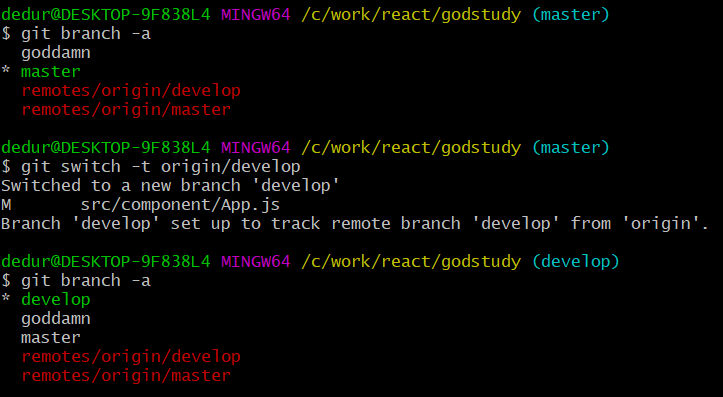Click 'MINGW64' in the third prompt line
Image resolution: width=723 pixels, height=397 pixels.
(256, 261)
